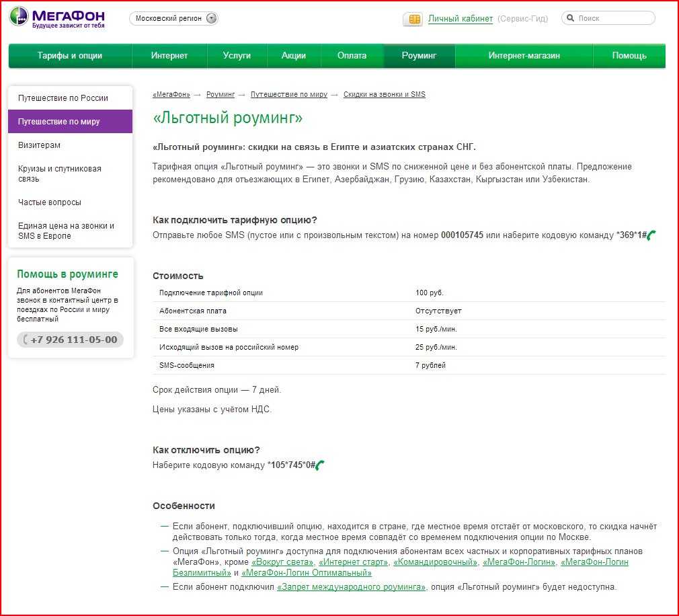Screen dimensions: 679x616
Task: Click the Абонентская плата row label
Action: tap(193, 311)
